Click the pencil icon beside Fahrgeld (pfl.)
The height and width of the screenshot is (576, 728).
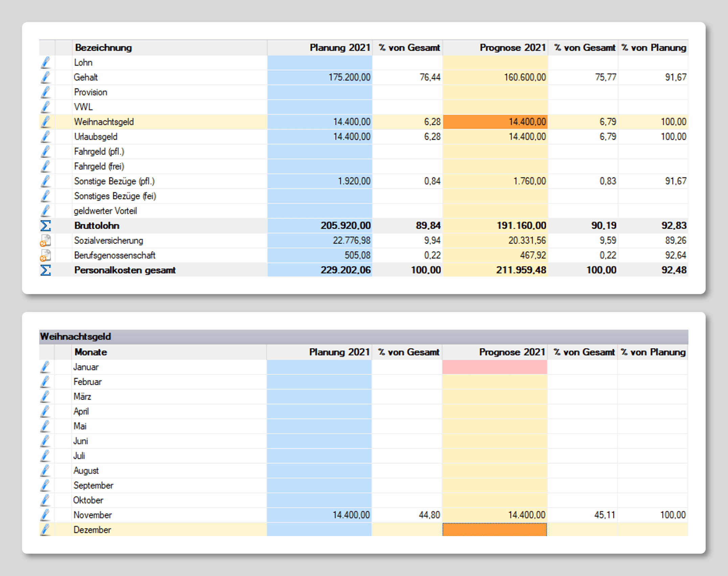click(x=46, y=152)
